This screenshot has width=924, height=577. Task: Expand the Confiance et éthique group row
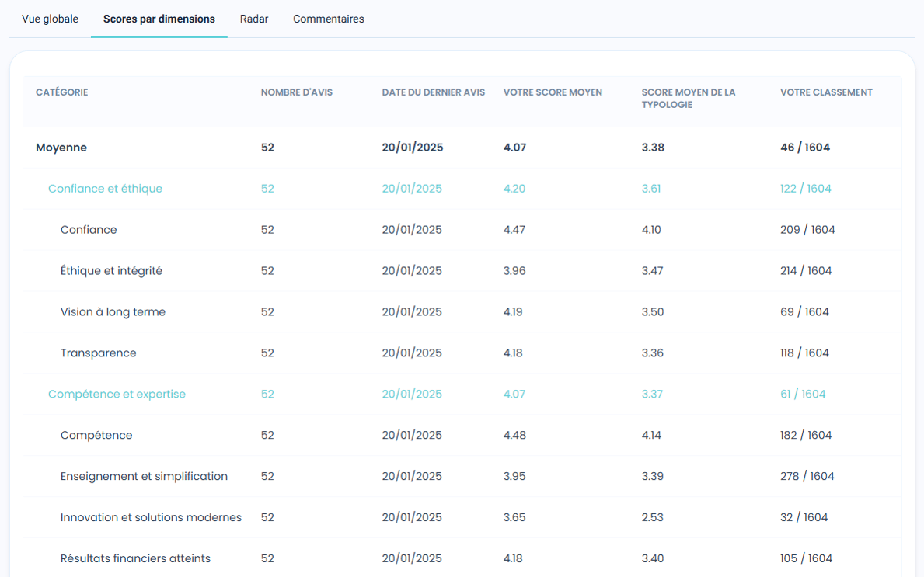(x=105, y=189)
